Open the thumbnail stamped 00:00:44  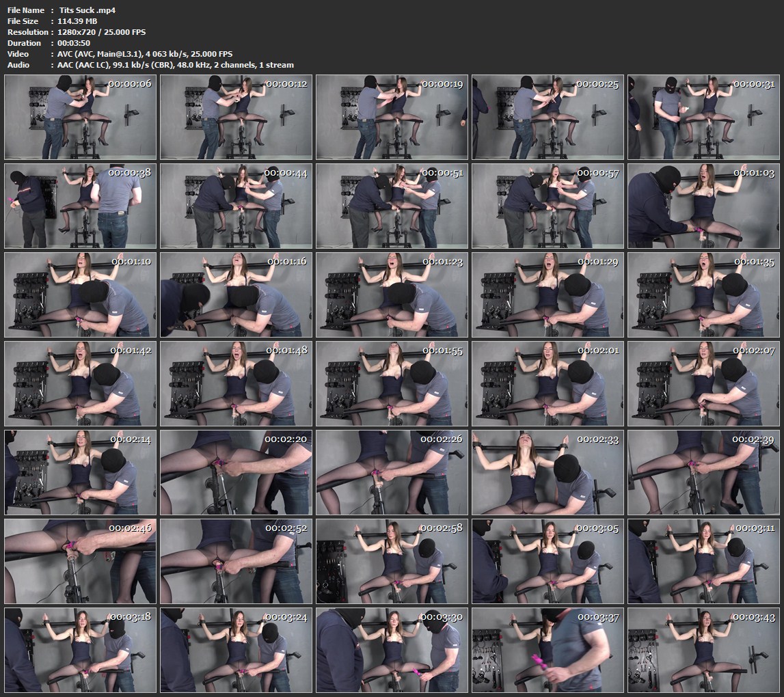[236, 206]
